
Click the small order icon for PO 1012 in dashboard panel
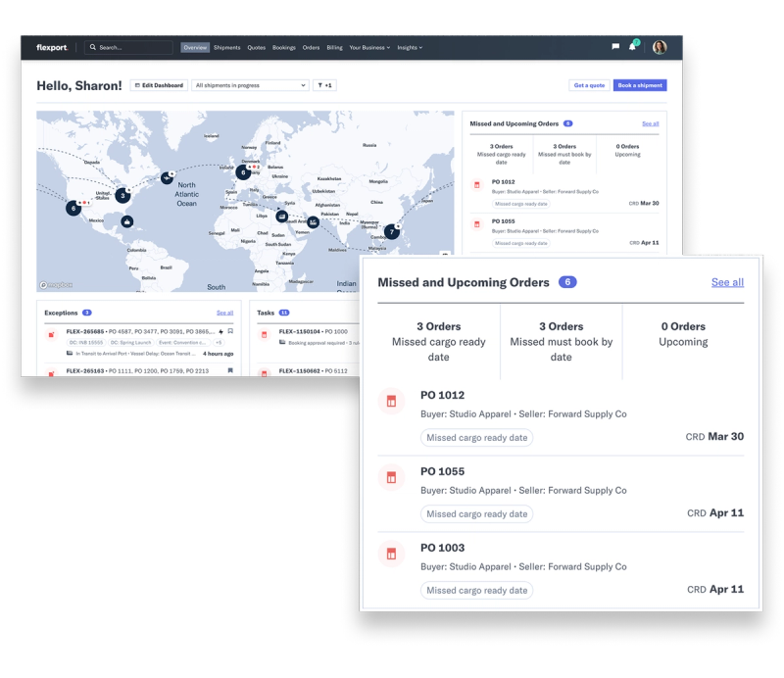(x=477, y=185)
